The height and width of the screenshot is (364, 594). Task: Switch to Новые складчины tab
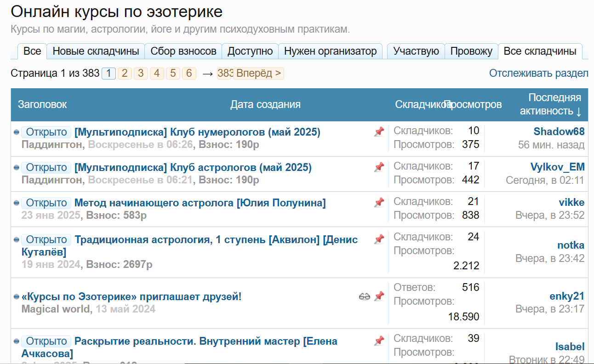[96, 51]
